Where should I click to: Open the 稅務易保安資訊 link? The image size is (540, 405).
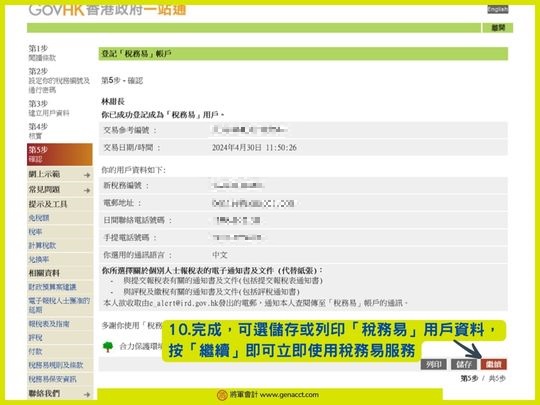click(x=52, y=379)
